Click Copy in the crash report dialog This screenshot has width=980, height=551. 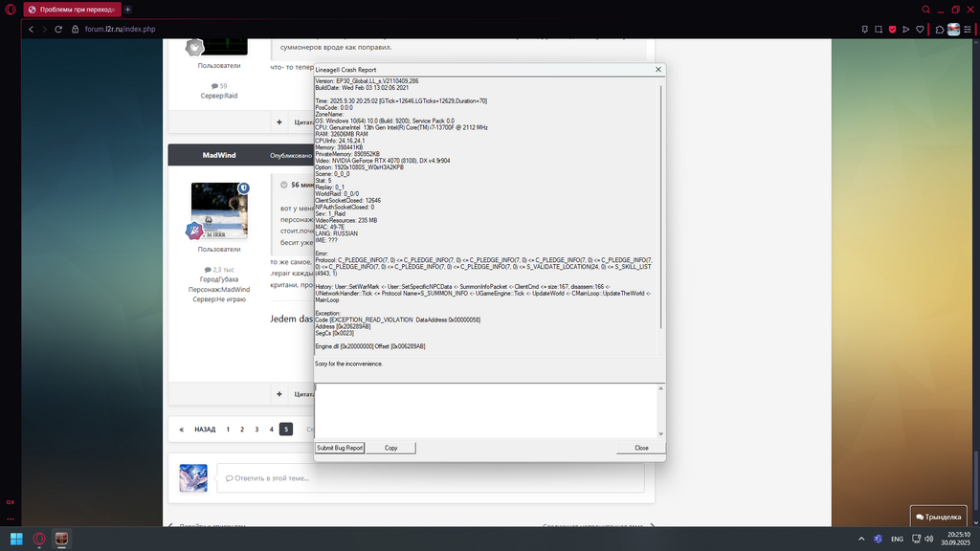(390, 448)
